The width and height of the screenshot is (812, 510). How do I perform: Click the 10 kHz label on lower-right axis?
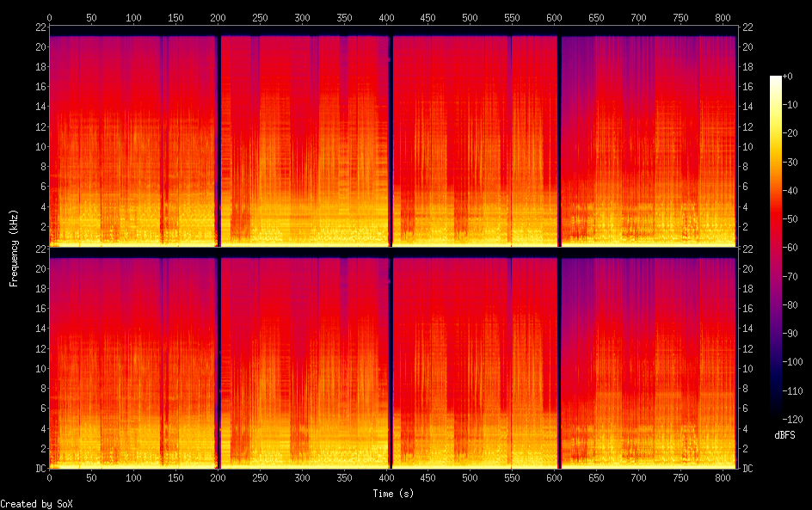747,369
